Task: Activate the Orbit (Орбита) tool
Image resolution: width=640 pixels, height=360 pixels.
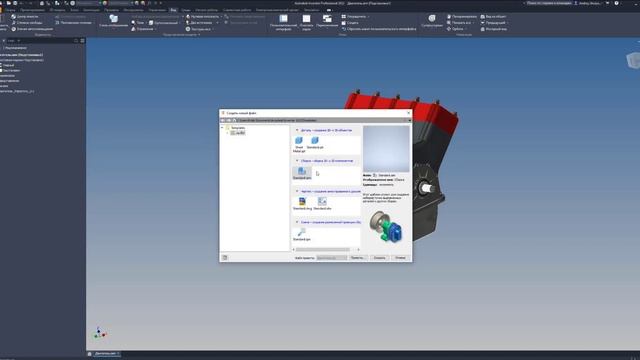Action: 455,29
